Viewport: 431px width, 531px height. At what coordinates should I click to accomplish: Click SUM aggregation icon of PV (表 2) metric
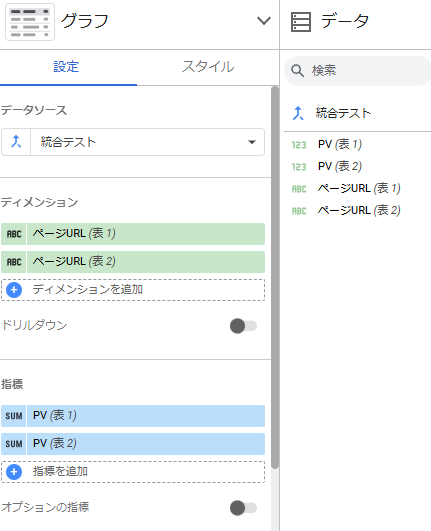point(14,444)
